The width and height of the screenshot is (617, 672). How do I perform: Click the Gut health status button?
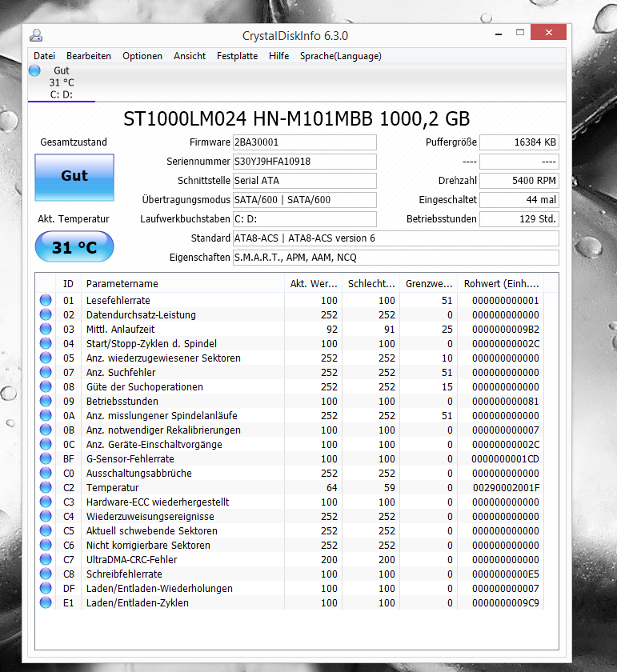[x=74, y=178]
